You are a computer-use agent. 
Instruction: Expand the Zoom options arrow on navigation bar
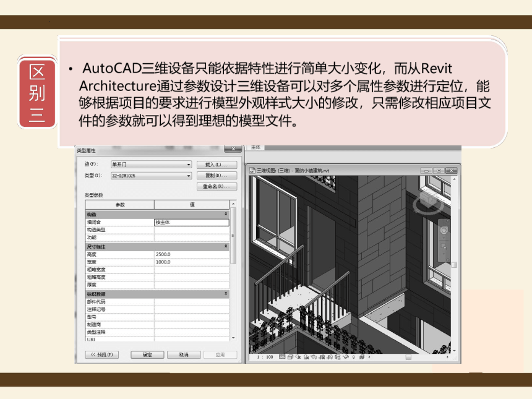[x=444, y=254]
